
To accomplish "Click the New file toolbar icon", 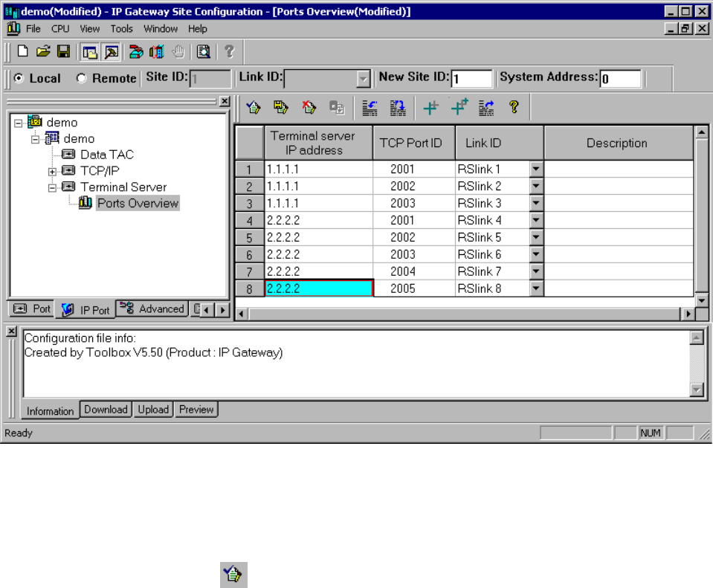I will coord(23,52).
